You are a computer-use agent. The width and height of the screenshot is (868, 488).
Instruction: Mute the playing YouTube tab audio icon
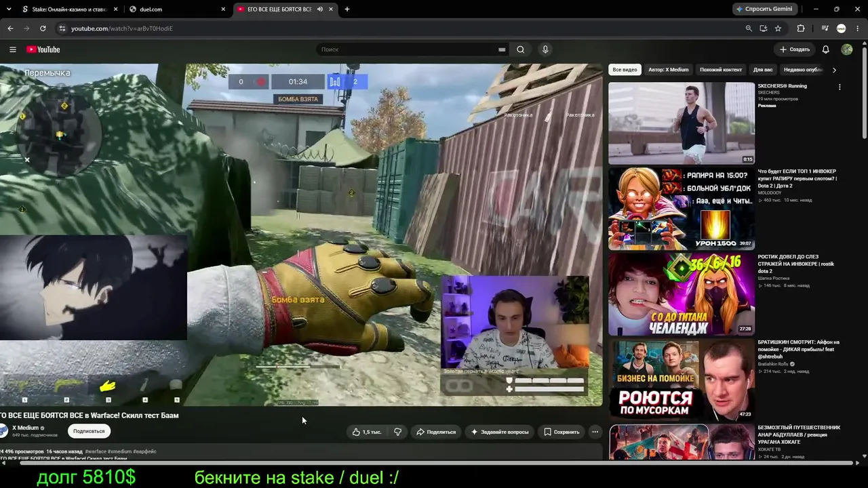tap(320, 9)
